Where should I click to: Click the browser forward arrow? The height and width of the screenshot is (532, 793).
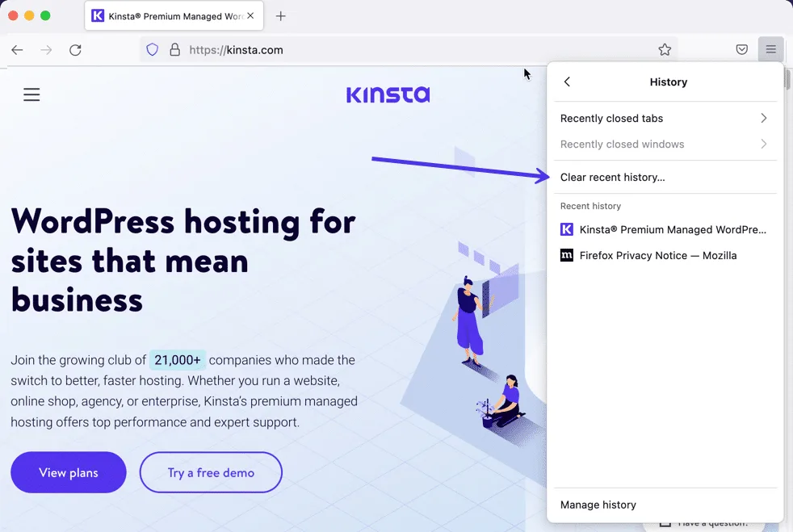tap(46, 49)
